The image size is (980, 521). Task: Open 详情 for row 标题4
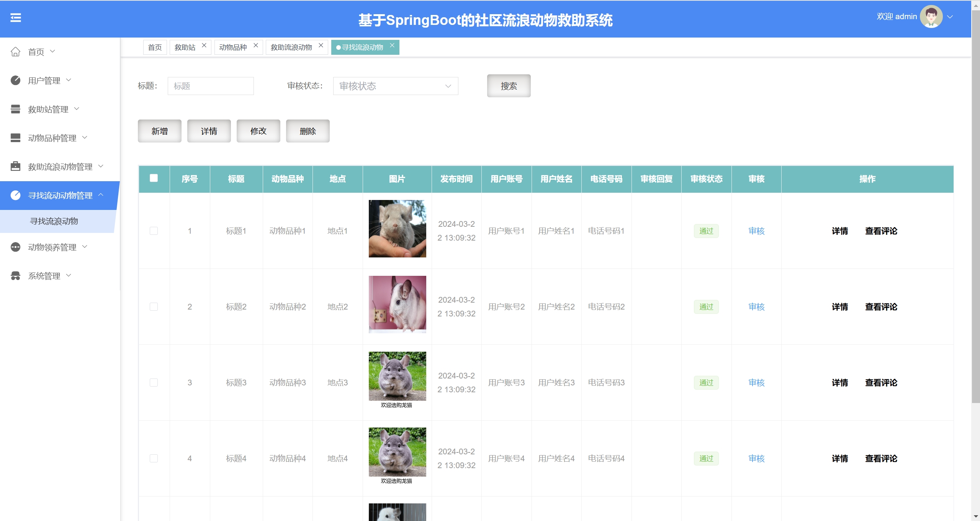840,459
